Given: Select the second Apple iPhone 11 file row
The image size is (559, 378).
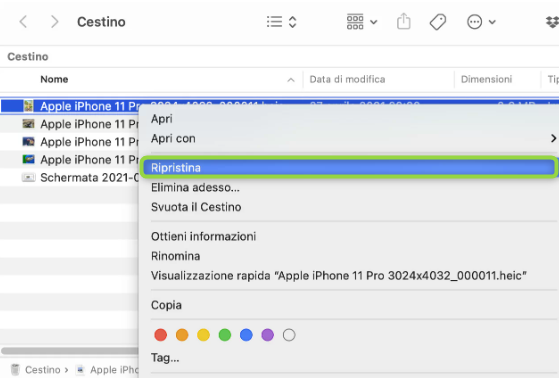Looking at the screenshot, I should point(71,124).
